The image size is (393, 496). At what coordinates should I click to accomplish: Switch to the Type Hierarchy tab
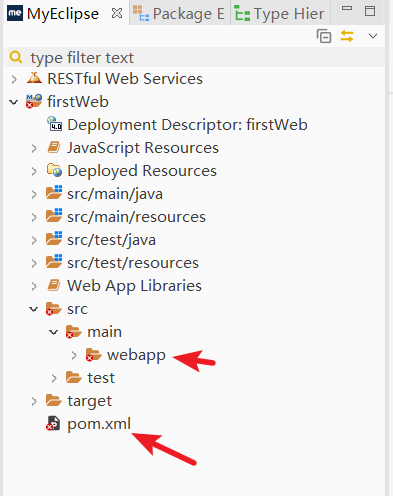[280, 14]
